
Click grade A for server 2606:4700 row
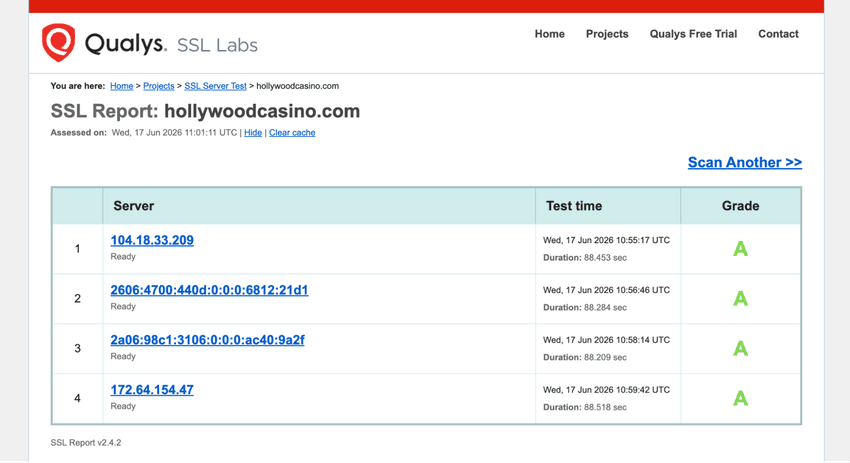coord(740,299)
